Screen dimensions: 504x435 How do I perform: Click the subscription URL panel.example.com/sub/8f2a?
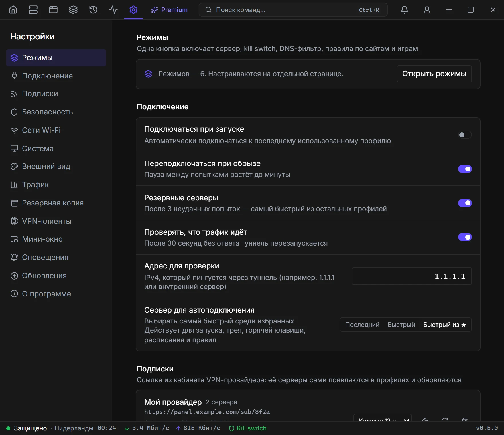(x=207, y=412)
